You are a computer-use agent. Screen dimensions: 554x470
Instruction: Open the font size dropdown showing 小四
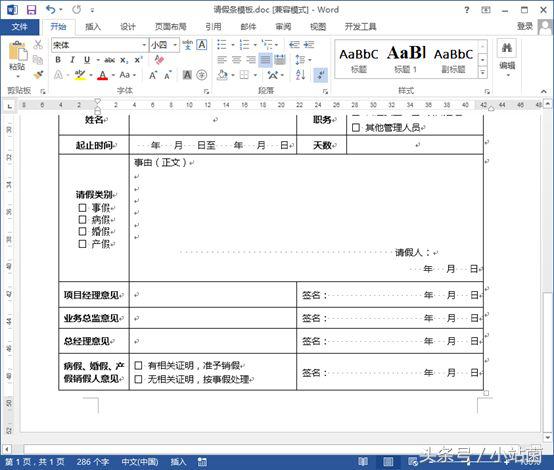pos(164,45)
